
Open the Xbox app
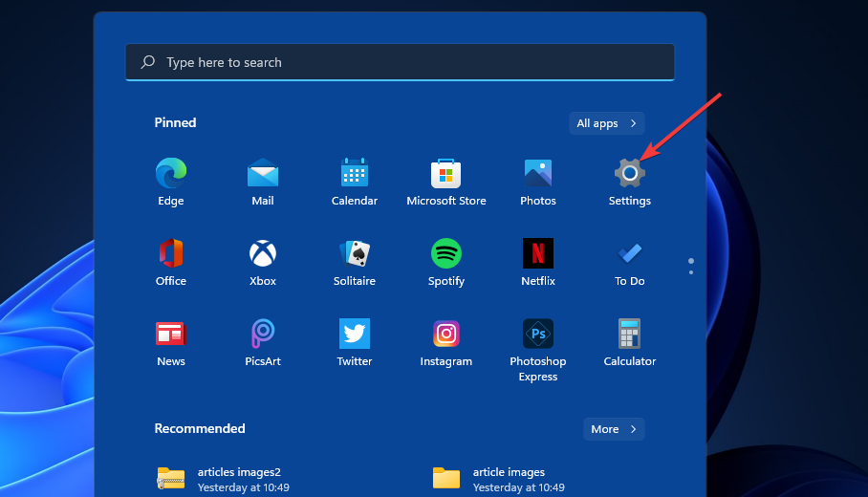[x=263, y=262]
